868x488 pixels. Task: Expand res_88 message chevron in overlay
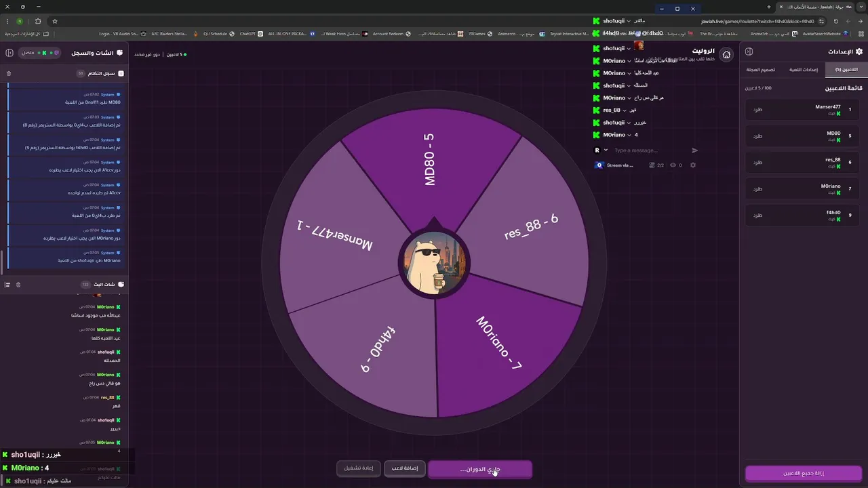[625, 110]
